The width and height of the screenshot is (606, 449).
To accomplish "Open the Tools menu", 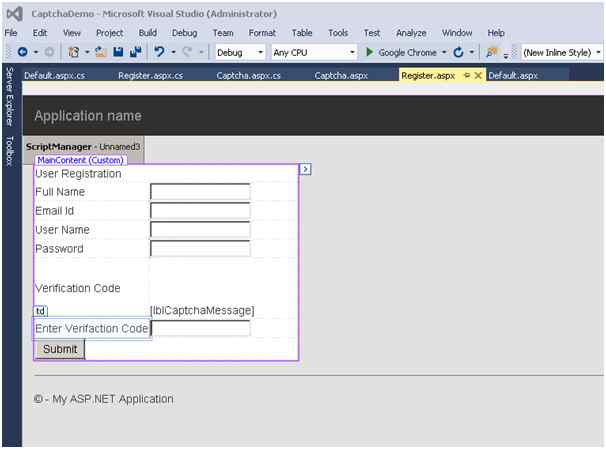I will pos(338,33).
